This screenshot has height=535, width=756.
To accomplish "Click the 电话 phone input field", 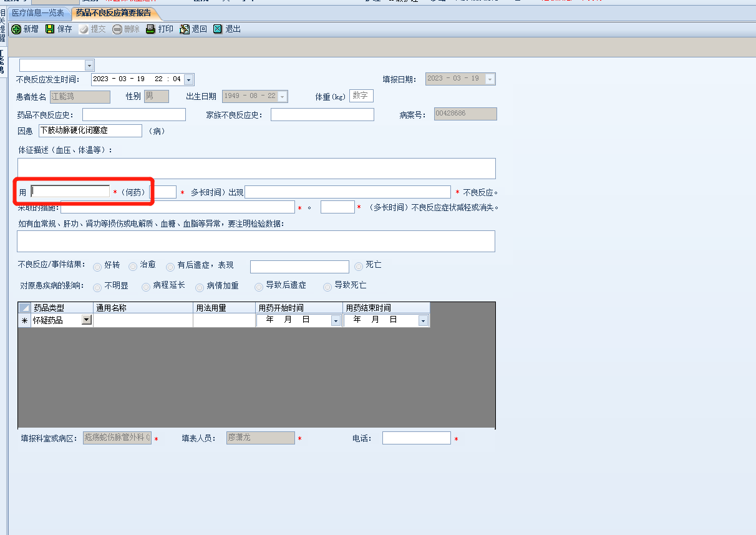I will pyautogui.click(x=416, y=438).
